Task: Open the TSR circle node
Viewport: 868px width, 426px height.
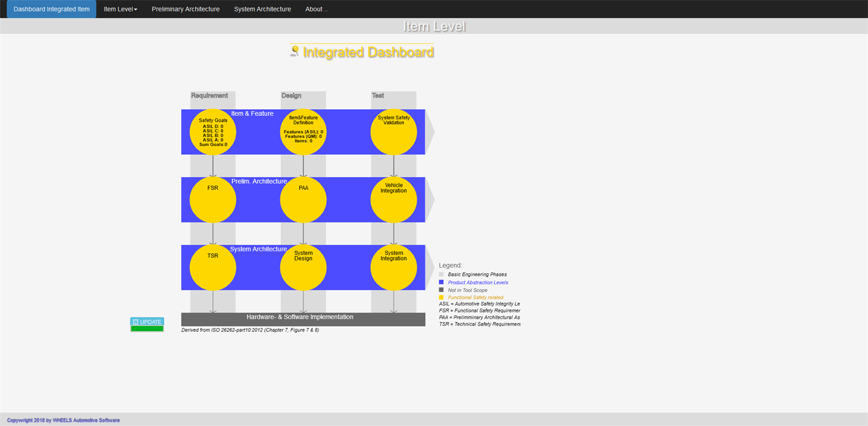Action: (x=213, y=268)
